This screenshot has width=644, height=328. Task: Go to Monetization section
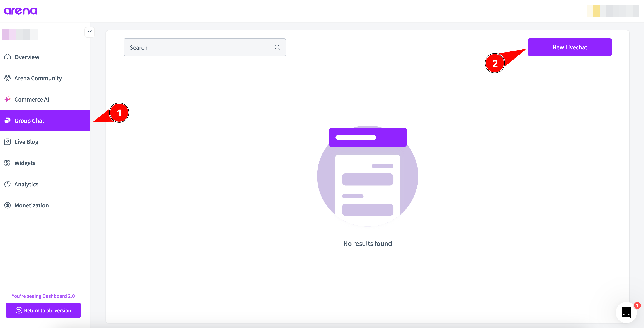(32, 205)
